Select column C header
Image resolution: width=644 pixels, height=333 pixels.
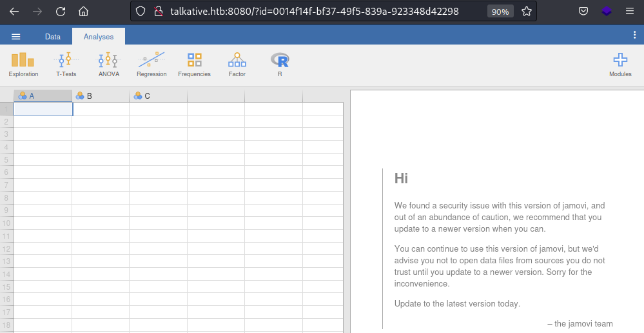[x=158, y=96]
